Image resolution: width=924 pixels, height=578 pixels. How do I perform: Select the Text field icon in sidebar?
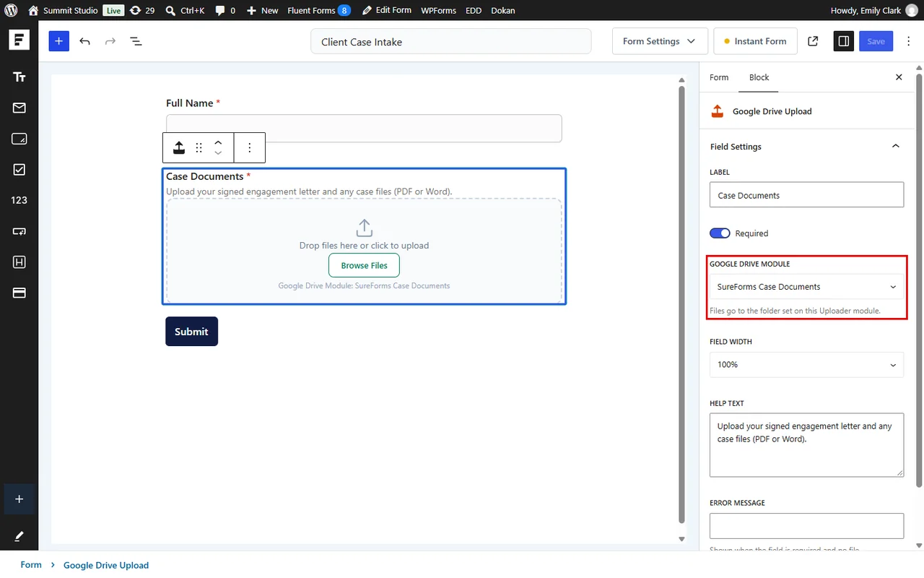[x=19, y=77]
